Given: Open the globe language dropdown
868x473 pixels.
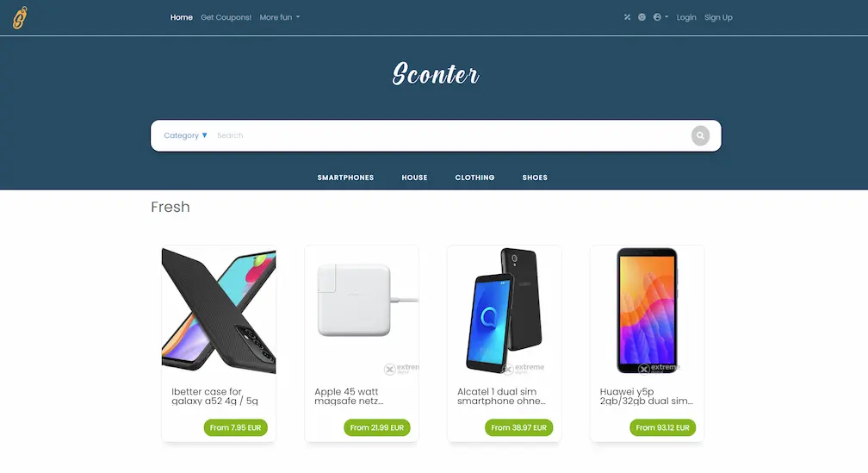Looking at the screenshot, I should pyautogui.click(x=660, y=17).
